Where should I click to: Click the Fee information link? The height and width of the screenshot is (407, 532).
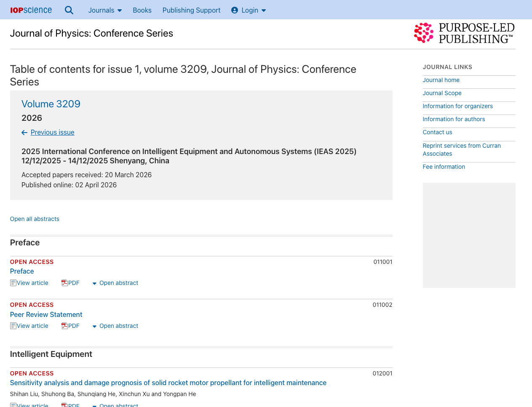444,167
